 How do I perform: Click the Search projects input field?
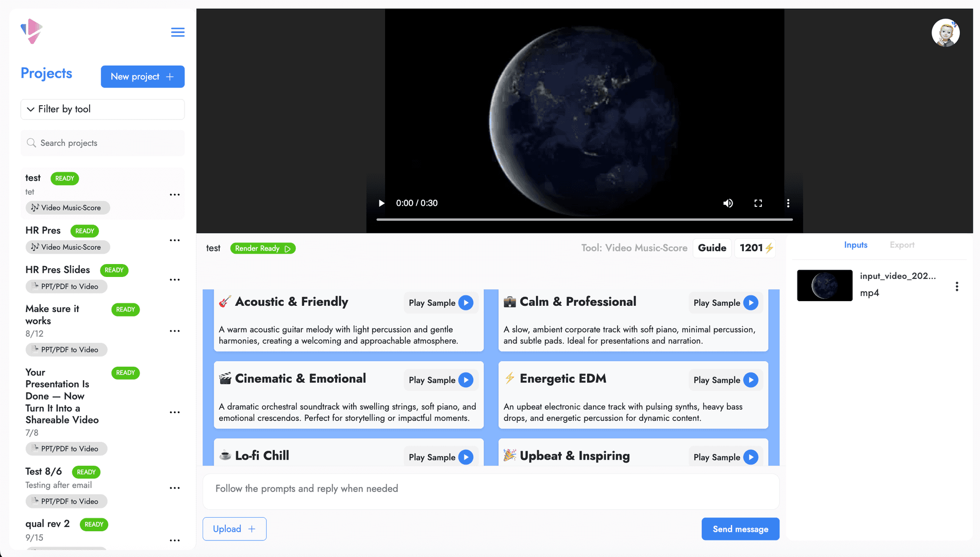click(102, 143)
